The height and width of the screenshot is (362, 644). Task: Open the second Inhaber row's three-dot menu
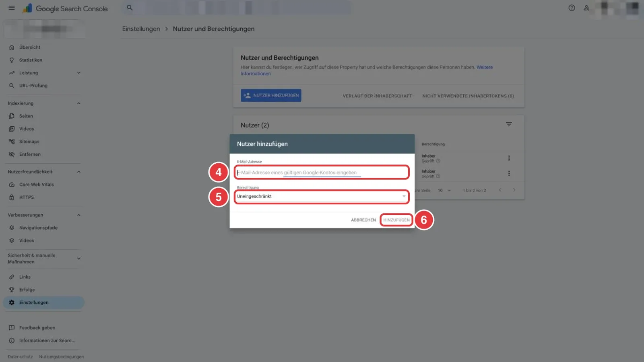509,173
